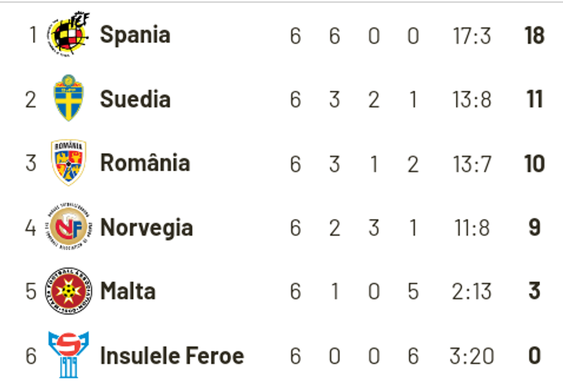Image resolution: width=563 pixels, height=392 pixels.
Task: Open the Spania team link
Action: click(135, 35)
